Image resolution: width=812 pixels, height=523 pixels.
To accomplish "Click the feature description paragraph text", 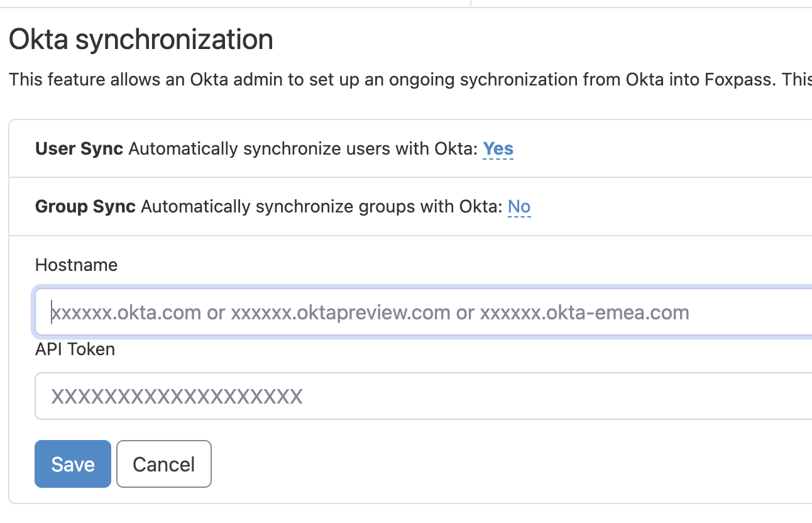I will [410, 80].
